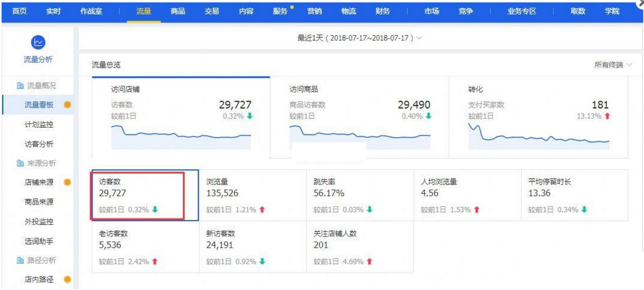Screen dimensions: 644x290
Task: Go to the 营销 tab
Action: pyautogui.click(x=314, y=11)
